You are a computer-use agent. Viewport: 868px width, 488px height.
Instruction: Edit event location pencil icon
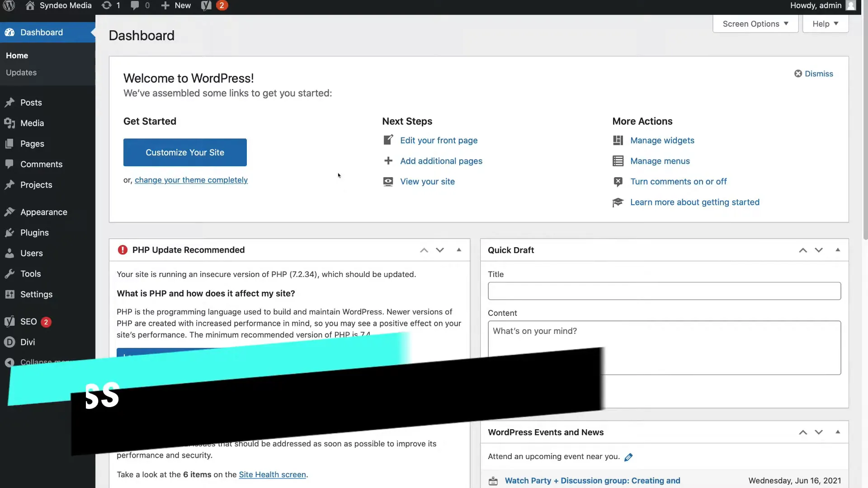[628, 457]
